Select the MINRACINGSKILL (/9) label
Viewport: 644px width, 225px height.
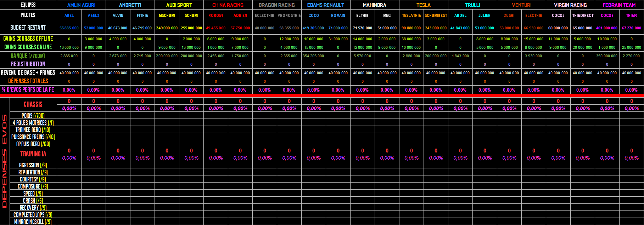[33, 222]
